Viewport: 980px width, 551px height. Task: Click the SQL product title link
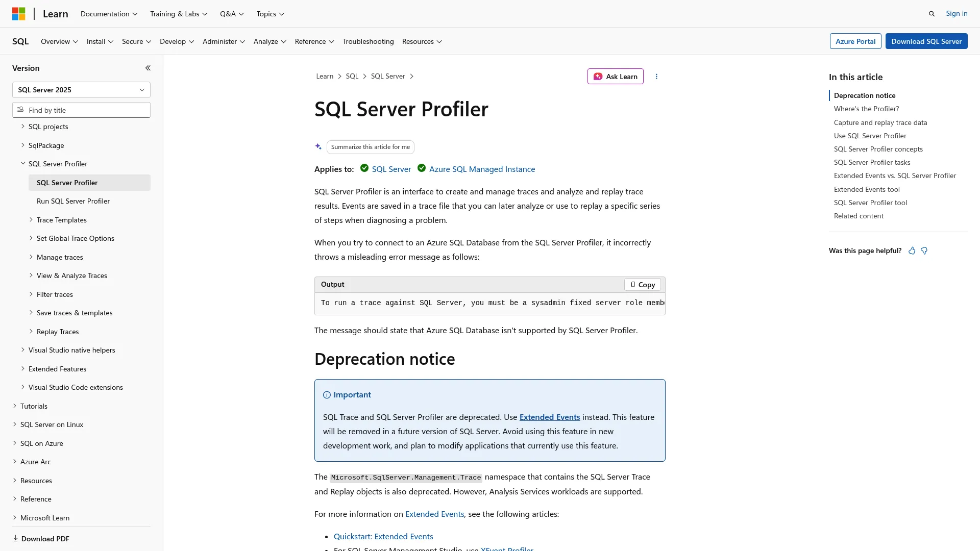(20, 41)
